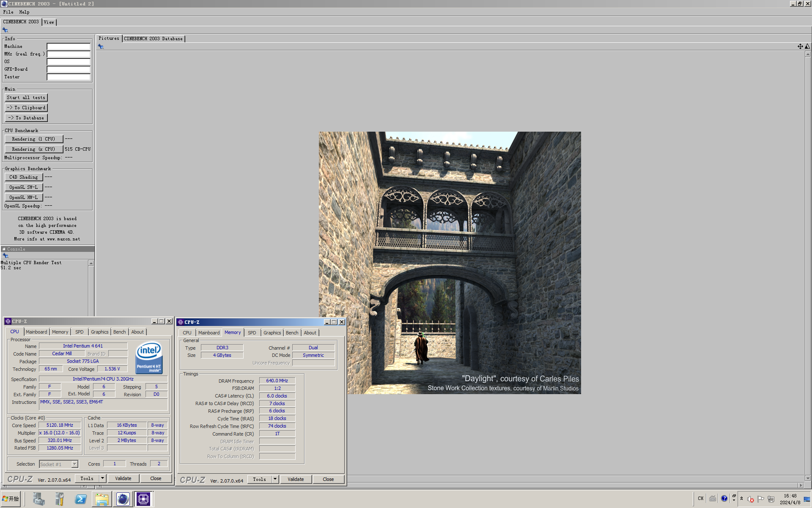
Task: Switch to CINEBENCH taskbar button
Action: coord(123,499)
